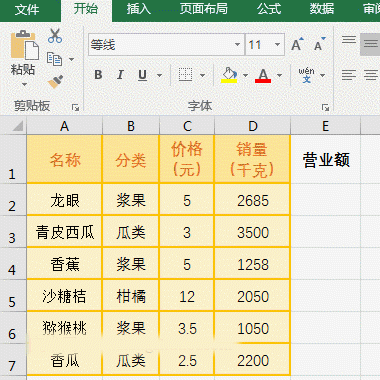
Task: Select column A header
Action: (64, 126)
